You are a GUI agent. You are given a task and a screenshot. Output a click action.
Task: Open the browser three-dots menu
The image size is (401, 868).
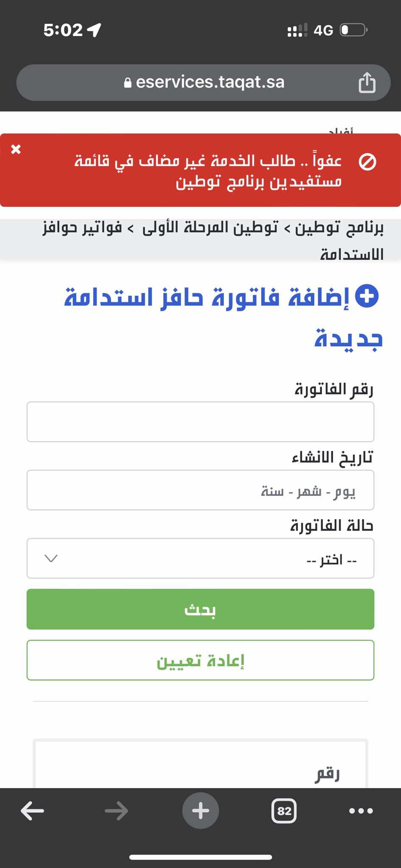coord(361,811)
